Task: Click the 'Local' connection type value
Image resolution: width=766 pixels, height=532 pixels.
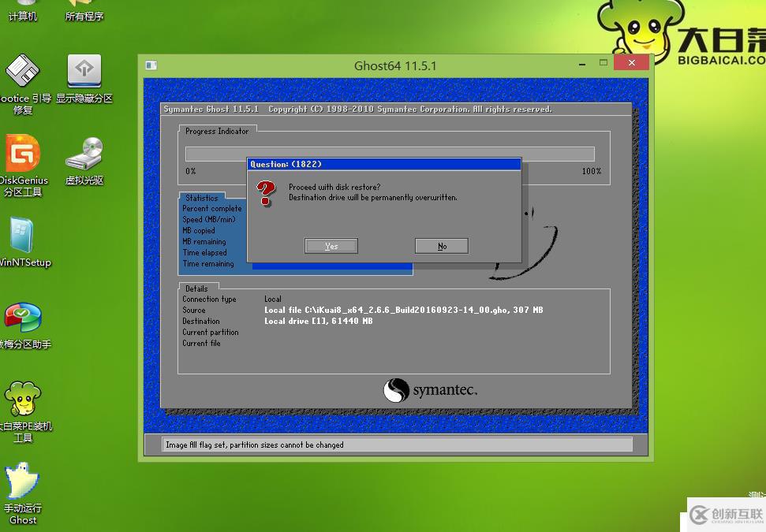Action: tap(273, 299)
